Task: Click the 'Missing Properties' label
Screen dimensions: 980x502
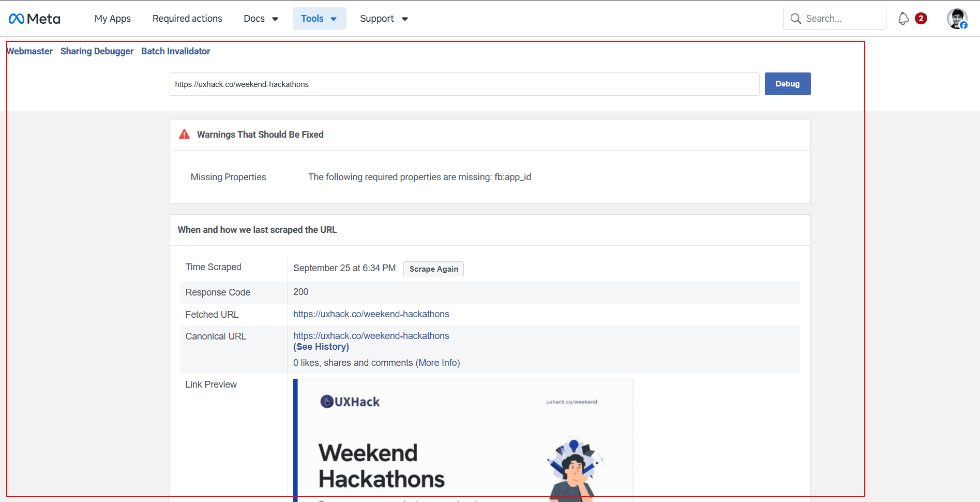Action: (228, 177)
